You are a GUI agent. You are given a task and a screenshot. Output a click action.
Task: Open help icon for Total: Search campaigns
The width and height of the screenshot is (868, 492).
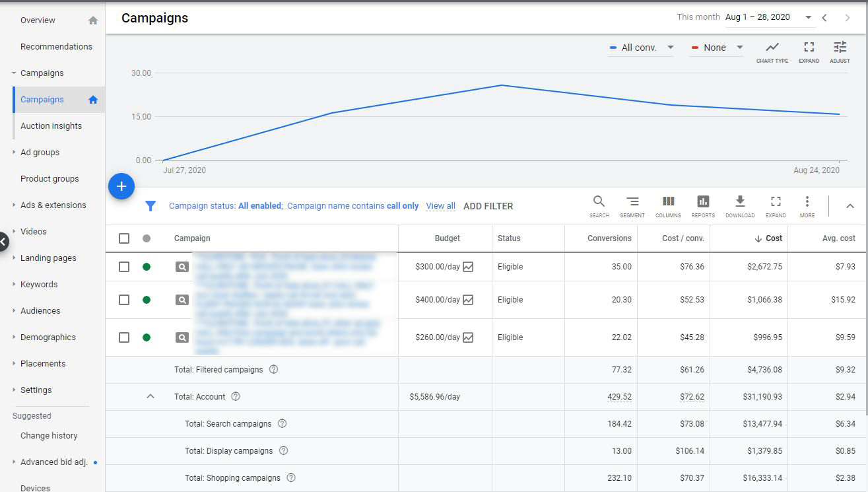pyautogui.click(x=282, y=424)
